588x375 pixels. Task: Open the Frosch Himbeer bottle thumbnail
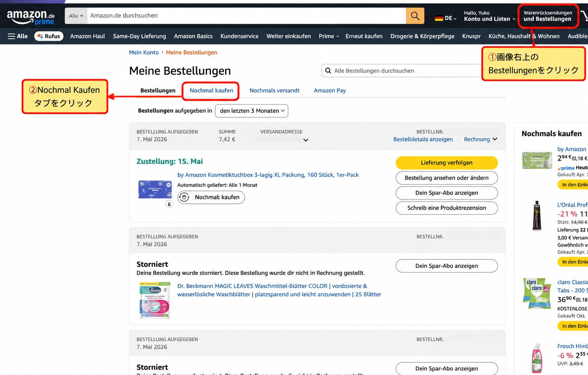[x=537, y=358]
